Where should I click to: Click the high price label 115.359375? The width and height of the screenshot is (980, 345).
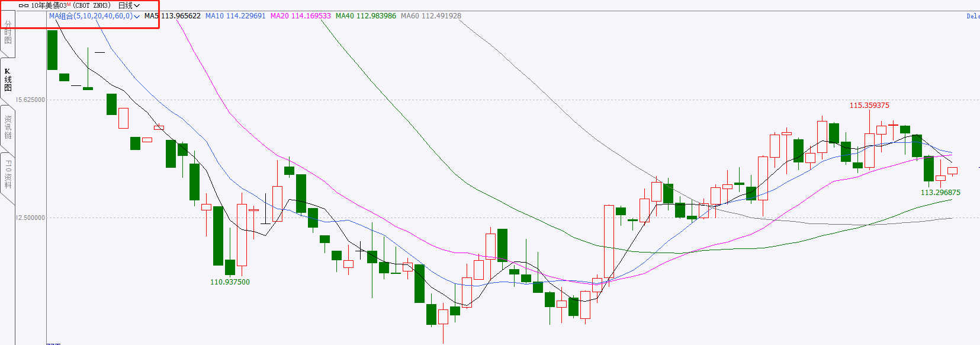tap(869, 106)
